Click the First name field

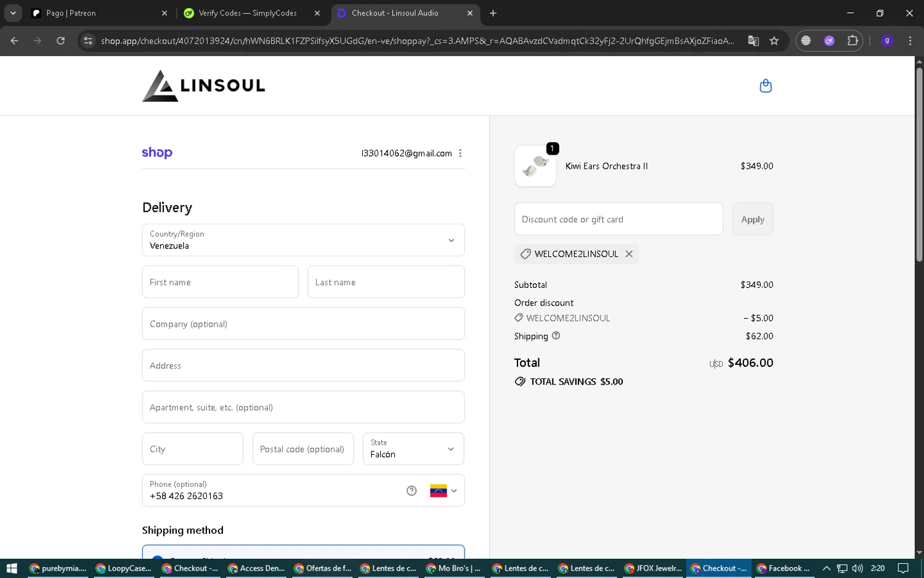click(220, 282)
